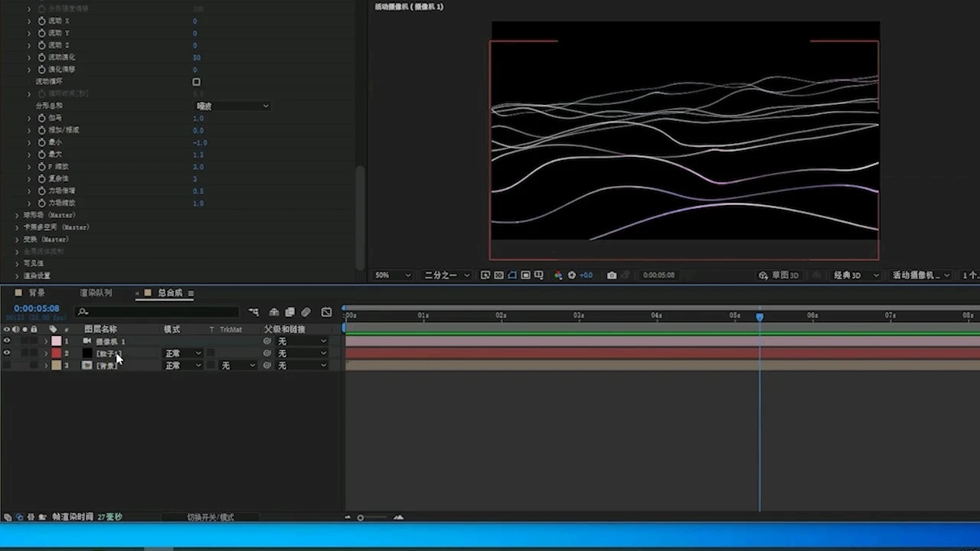The width and height of the screenshot is (980, 551).
Task: Hide the 摄像机 1 layer eye
Action: [7, 341]
